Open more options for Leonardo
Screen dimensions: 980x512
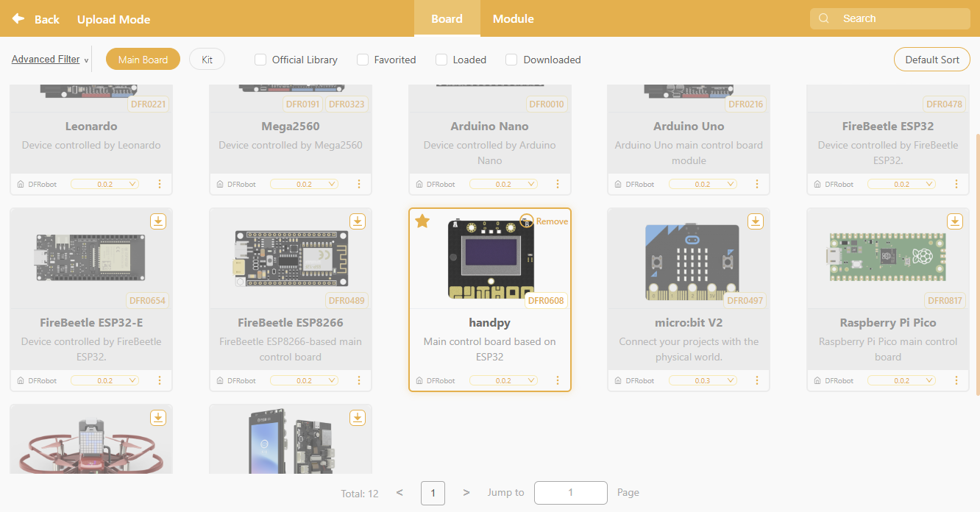coord(160,184)
